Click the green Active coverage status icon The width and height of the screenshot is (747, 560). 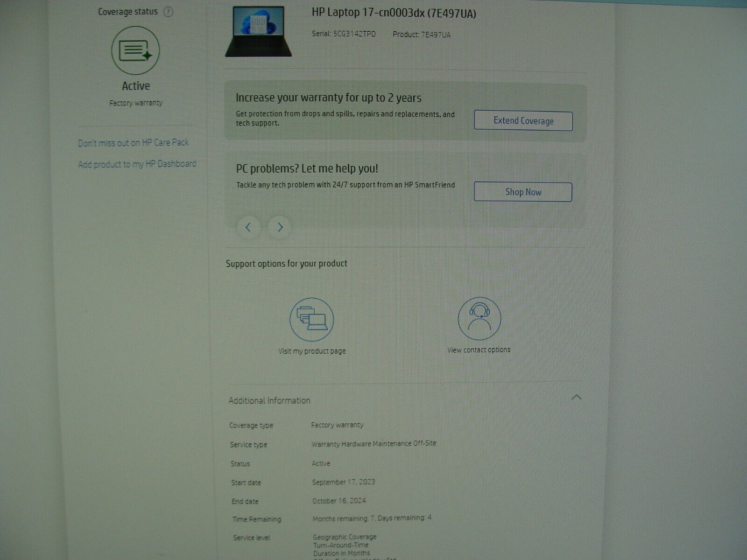click(135, 50)
